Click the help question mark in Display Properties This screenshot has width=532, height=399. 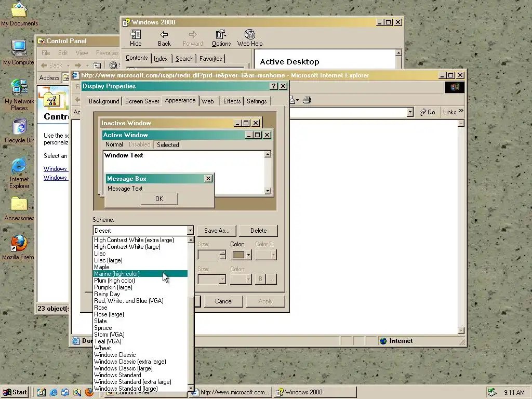[x=273, y=86]
